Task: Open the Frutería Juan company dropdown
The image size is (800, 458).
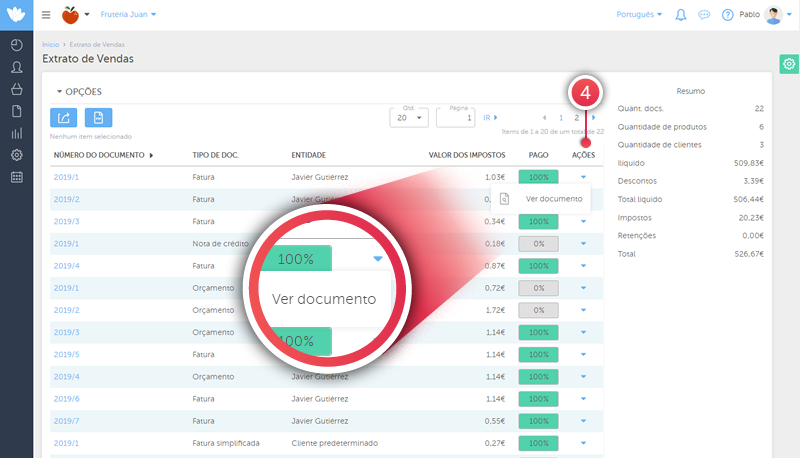Action: [x=128, y=15]
